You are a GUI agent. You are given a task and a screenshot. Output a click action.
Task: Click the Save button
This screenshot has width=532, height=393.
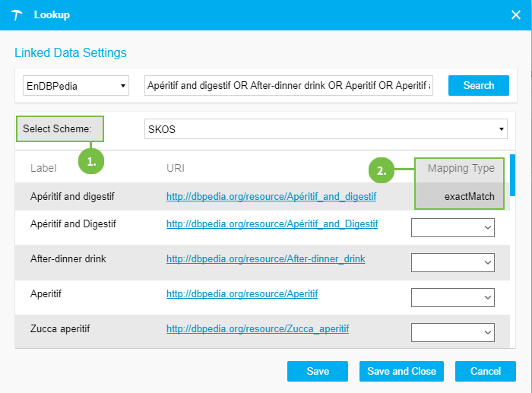point(318,371)
